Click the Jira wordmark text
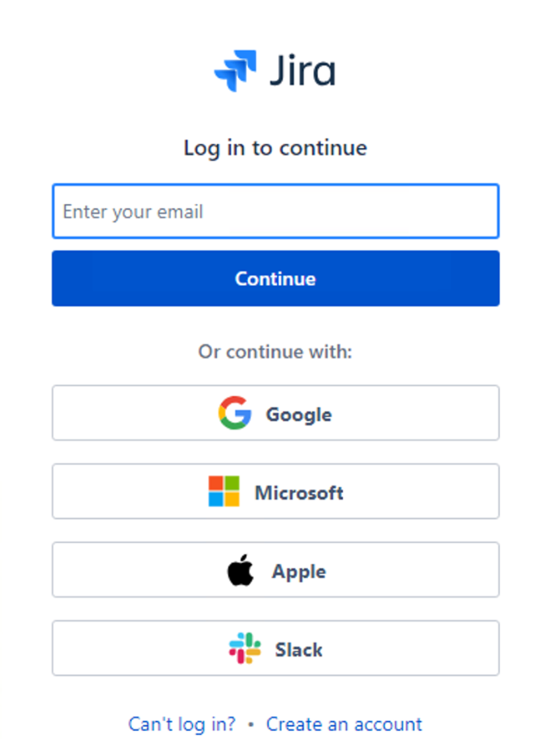This screenshot has height=756, width=551. (302, 71)
